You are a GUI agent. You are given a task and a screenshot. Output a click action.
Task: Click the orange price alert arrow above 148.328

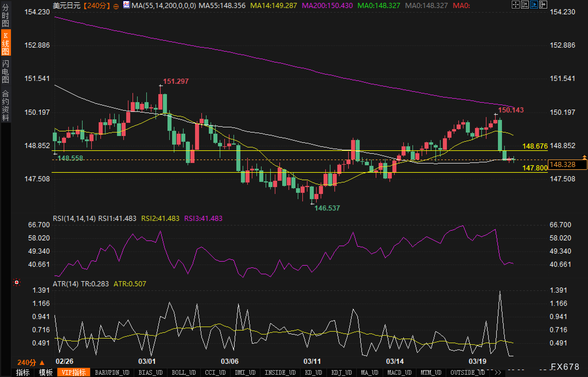584,157
